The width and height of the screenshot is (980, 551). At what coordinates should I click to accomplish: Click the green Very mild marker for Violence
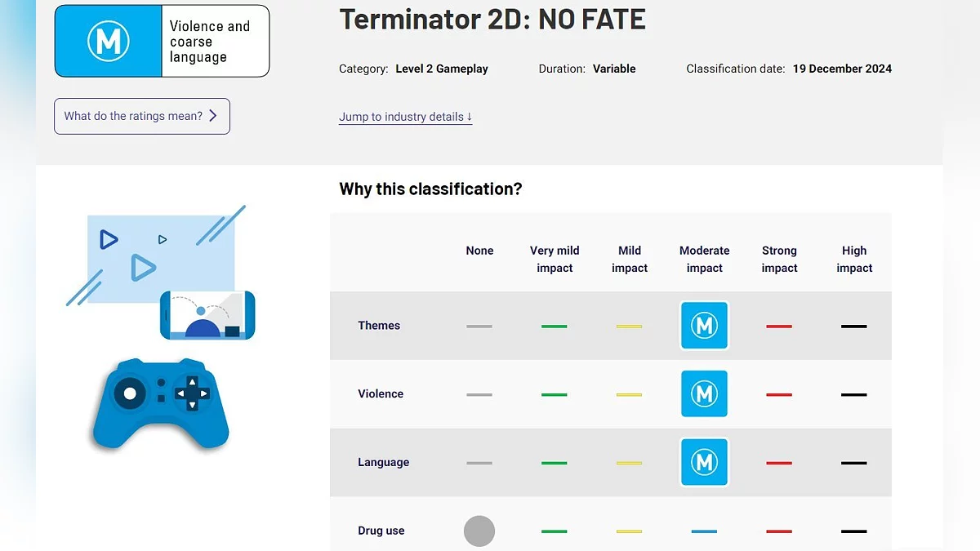[x=554, y=395]
